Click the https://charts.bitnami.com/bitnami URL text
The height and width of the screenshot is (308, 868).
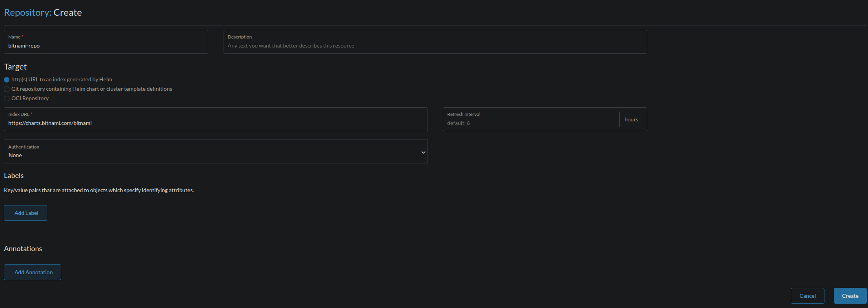50,123
